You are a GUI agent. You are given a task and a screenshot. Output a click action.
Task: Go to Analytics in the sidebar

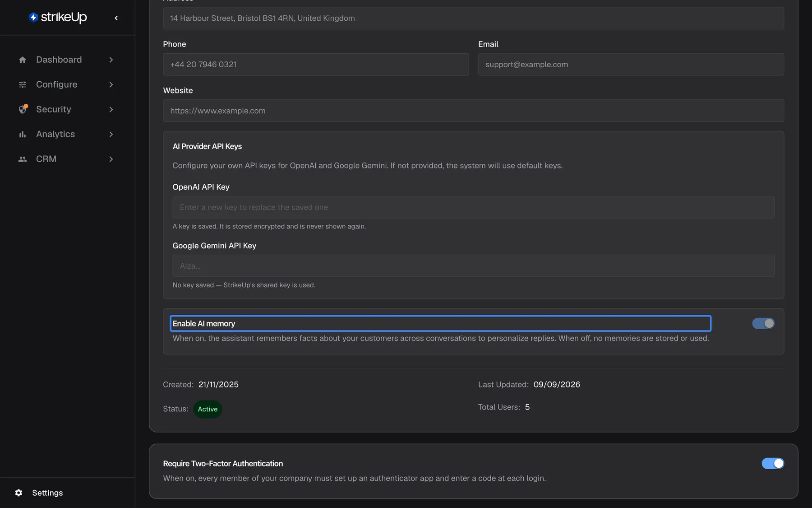[67, 134]
